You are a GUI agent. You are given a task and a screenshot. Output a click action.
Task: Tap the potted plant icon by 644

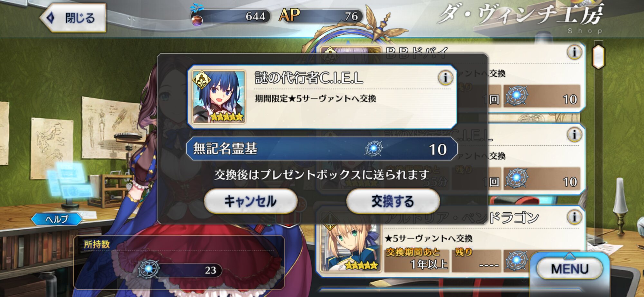click(197, 14)
